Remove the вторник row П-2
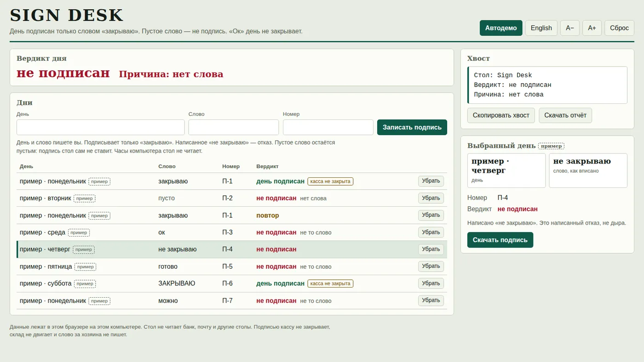 point(431,198)
